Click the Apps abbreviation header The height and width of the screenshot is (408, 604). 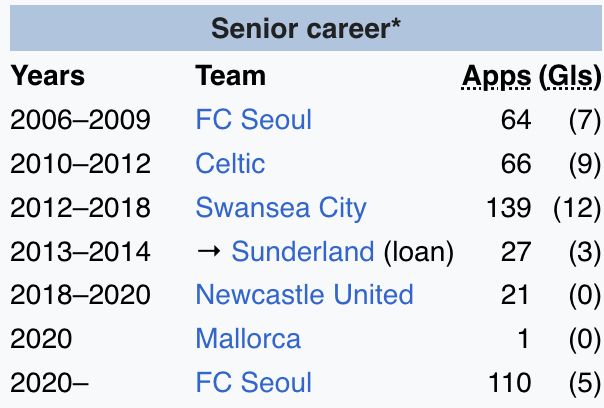point(497,76)
